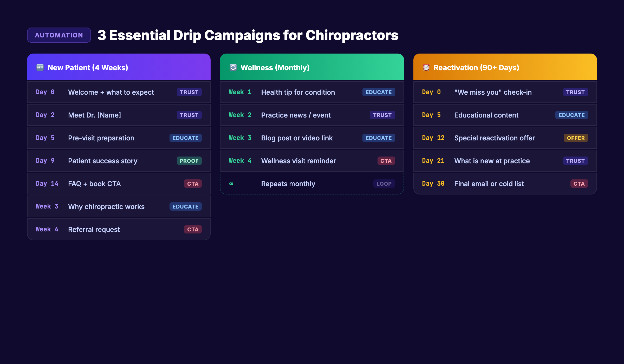Click the TRUST badge on Meet Dr. [Name]

click(x=189, y=115)
